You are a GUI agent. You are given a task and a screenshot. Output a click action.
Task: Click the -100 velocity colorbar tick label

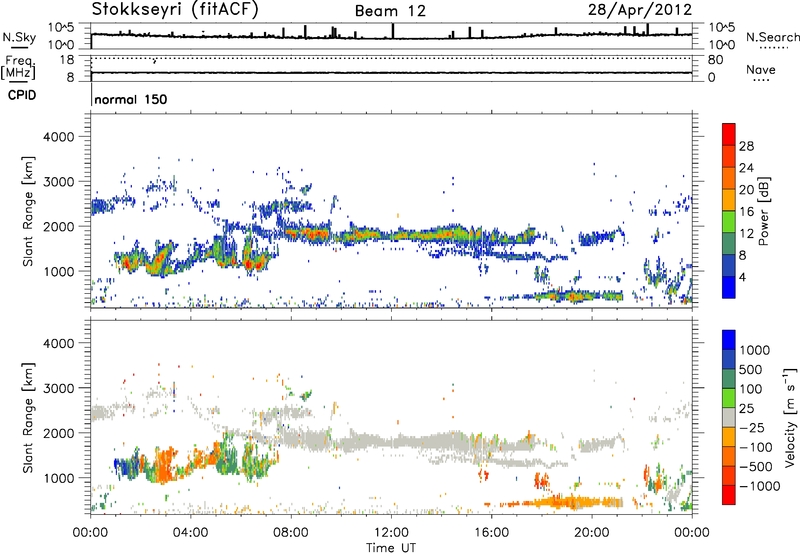[756, 447]
